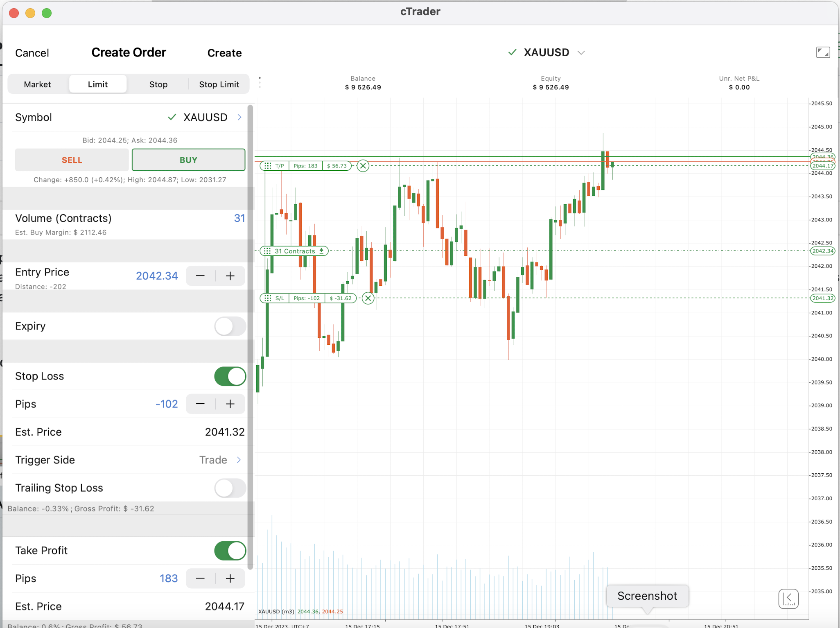Click the expand chart icon at top right
Viewport: 840px width, 628px height.
pos(823,52)
